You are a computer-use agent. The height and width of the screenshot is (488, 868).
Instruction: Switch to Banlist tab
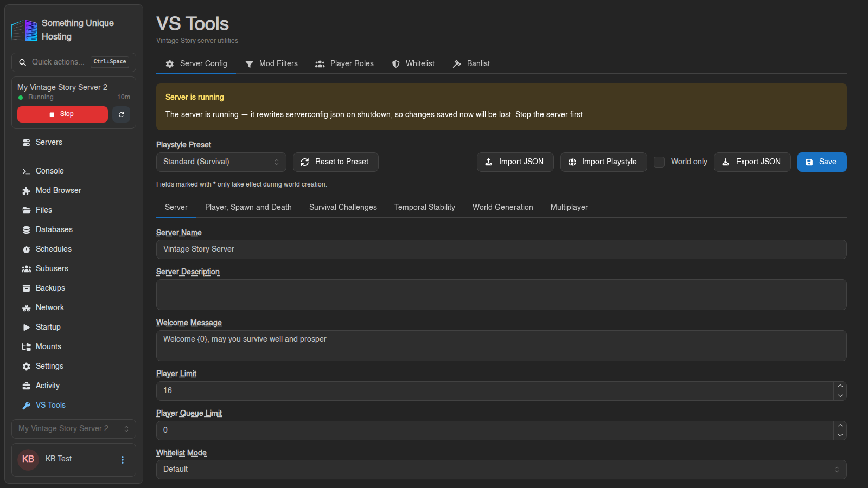tap(471, 63)
